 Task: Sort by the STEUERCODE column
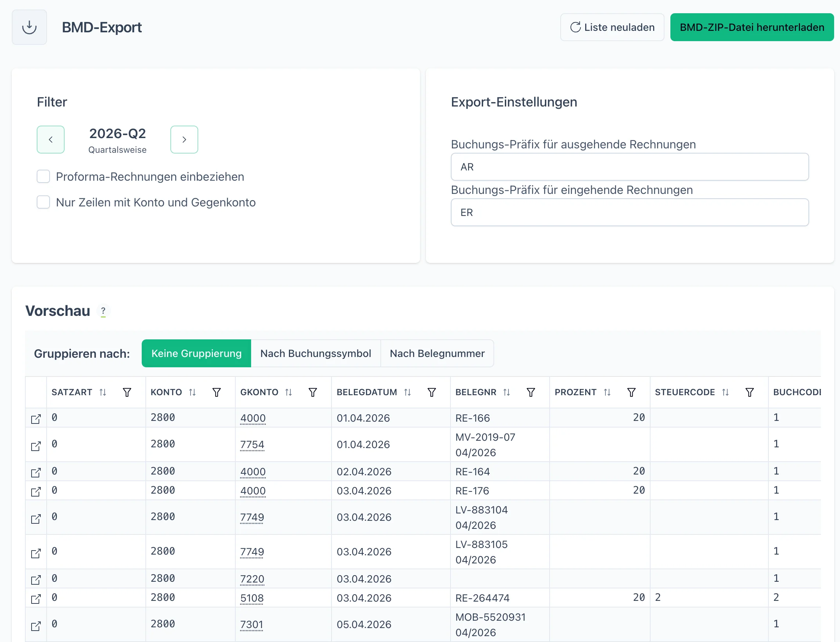[x=725, y=392]
